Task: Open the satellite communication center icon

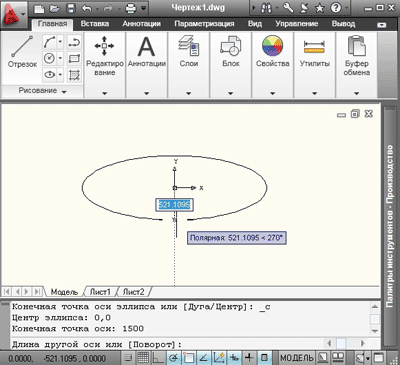Action: click(x=304, y=8)
